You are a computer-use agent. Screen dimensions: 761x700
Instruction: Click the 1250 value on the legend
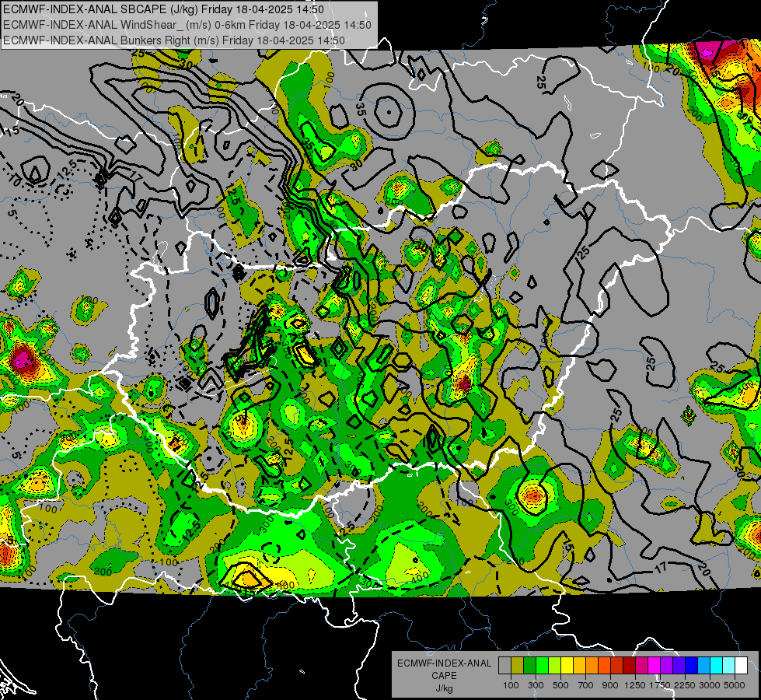[635, 685]
